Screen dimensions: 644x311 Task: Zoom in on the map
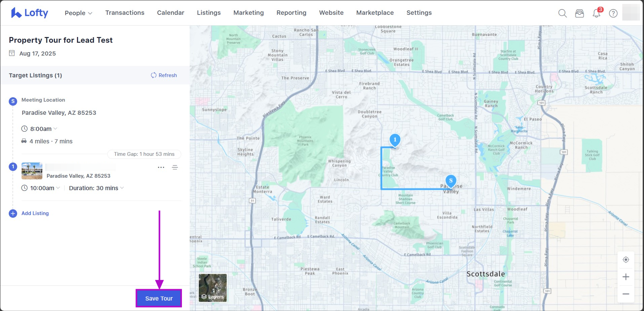click(x=626, y=277)
